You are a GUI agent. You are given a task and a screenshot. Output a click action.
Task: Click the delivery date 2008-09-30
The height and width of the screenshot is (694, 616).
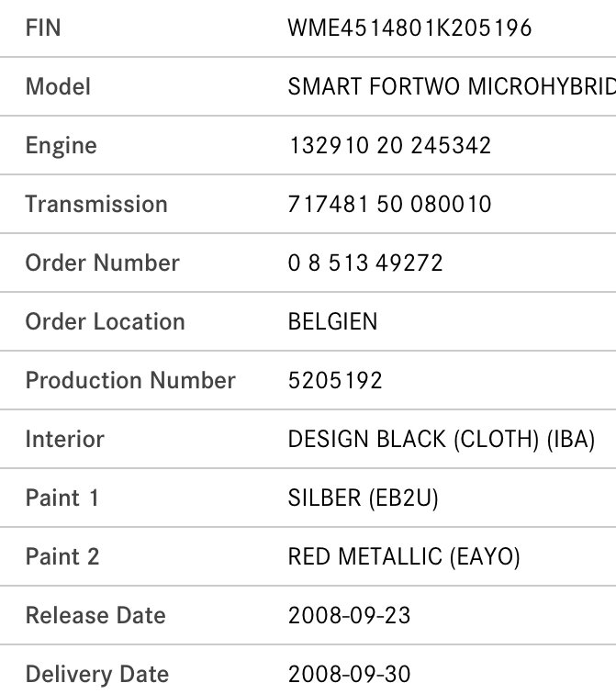pos(349,674)
